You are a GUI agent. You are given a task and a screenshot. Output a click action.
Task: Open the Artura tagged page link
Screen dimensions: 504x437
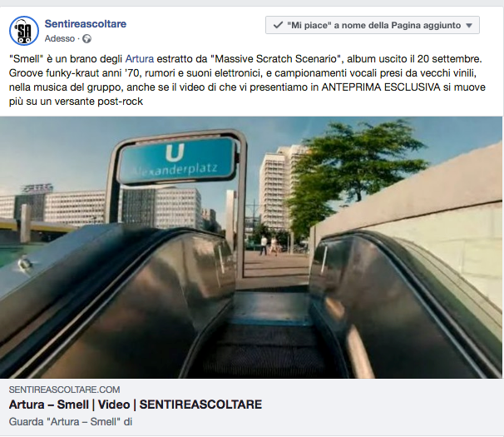tap(140, 59)
